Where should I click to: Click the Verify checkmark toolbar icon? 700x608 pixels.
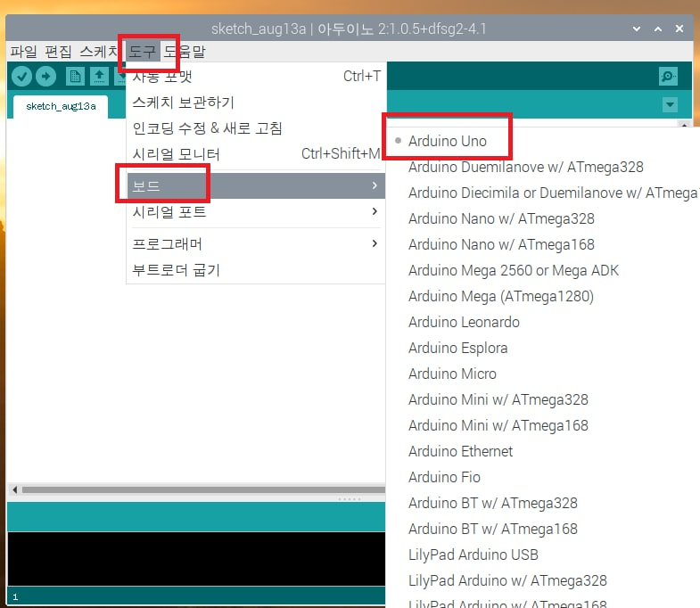pos(21,77)
